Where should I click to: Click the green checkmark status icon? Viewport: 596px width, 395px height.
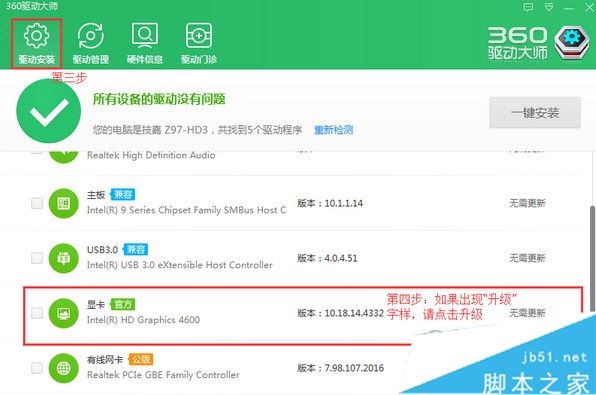[49, 111]
